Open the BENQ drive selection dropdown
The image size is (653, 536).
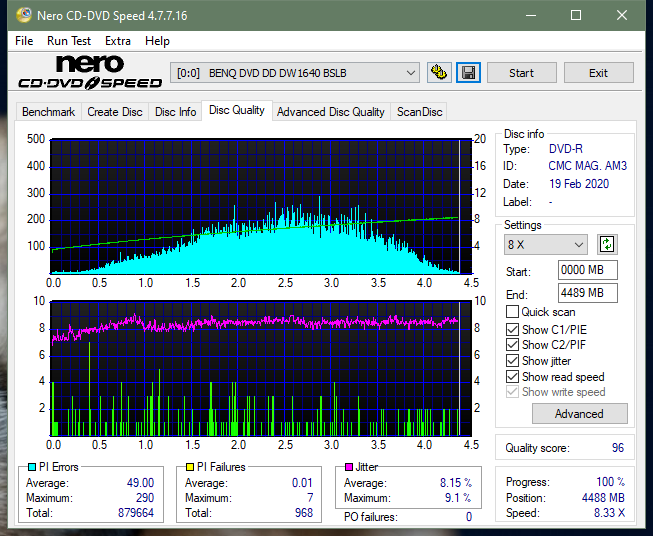294,73
